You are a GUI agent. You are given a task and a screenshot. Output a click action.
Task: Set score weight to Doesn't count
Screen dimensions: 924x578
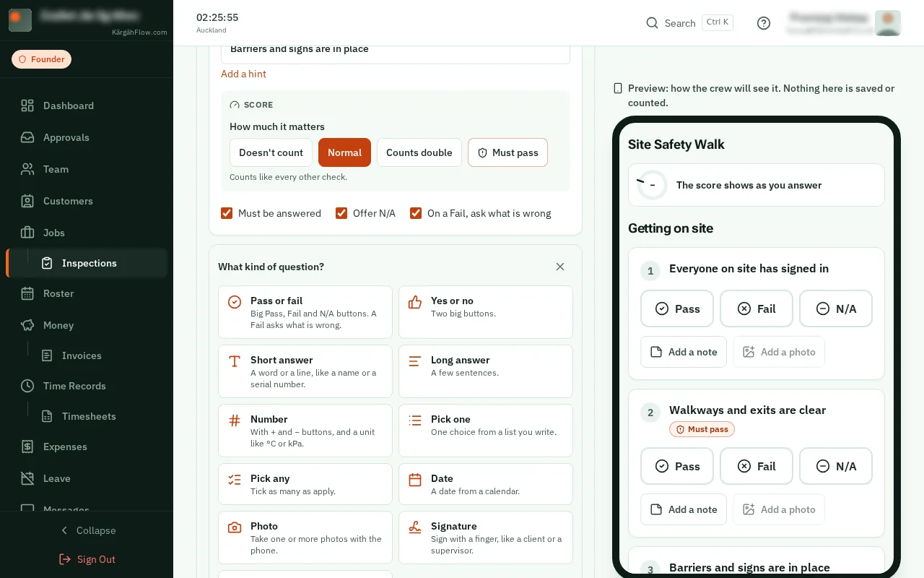coord(271,152)
